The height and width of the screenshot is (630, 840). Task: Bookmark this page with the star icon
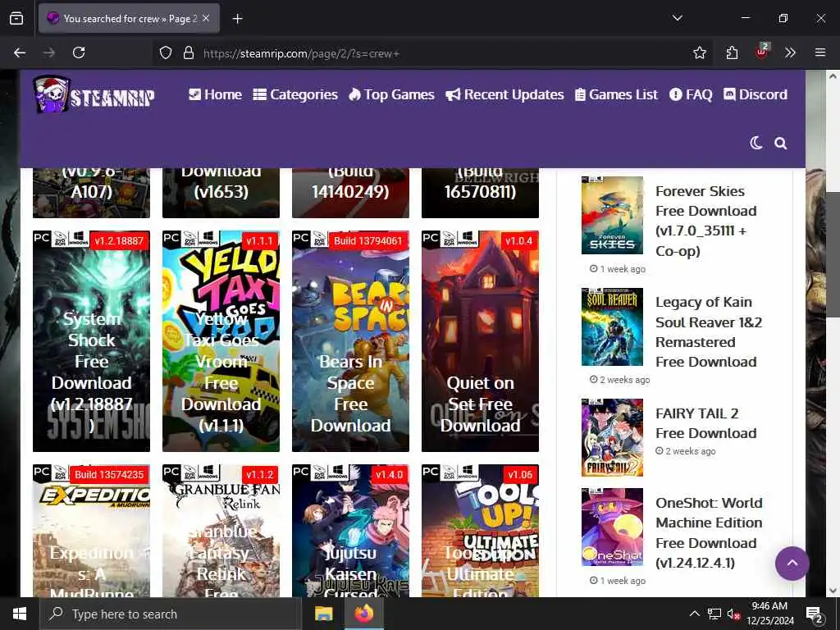(x=699, y=52)
